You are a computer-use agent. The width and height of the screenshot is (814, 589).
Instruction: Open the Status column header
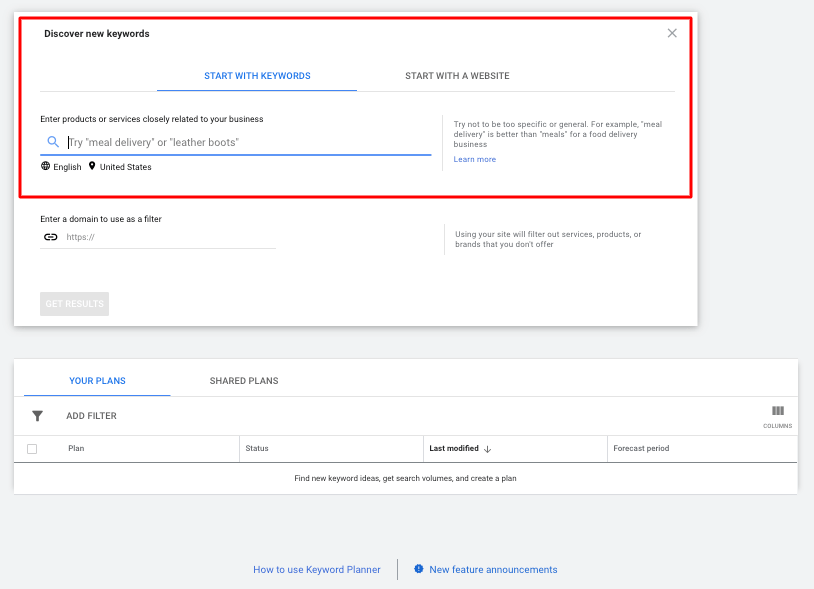pyautogui.click(x=258, y=448)
